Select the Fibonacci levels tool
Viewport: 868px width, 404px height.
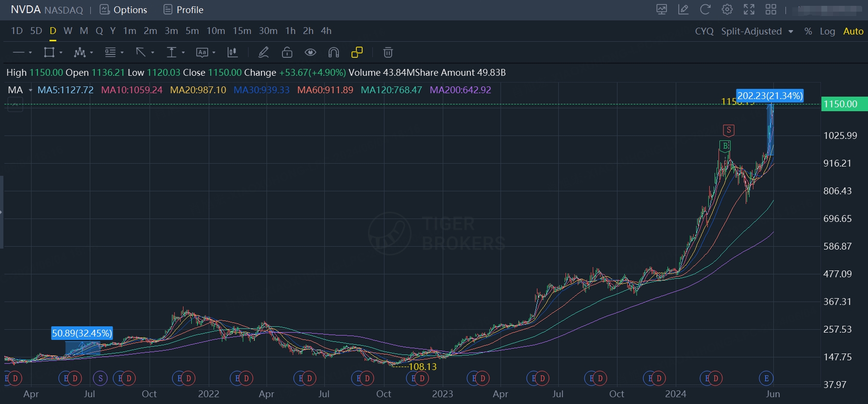click(110, 52)
